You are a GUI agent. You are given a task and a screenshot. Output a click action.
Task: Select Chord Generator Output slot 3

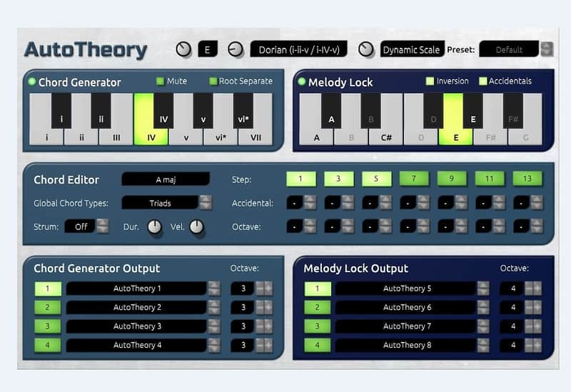tap(48, 326)
